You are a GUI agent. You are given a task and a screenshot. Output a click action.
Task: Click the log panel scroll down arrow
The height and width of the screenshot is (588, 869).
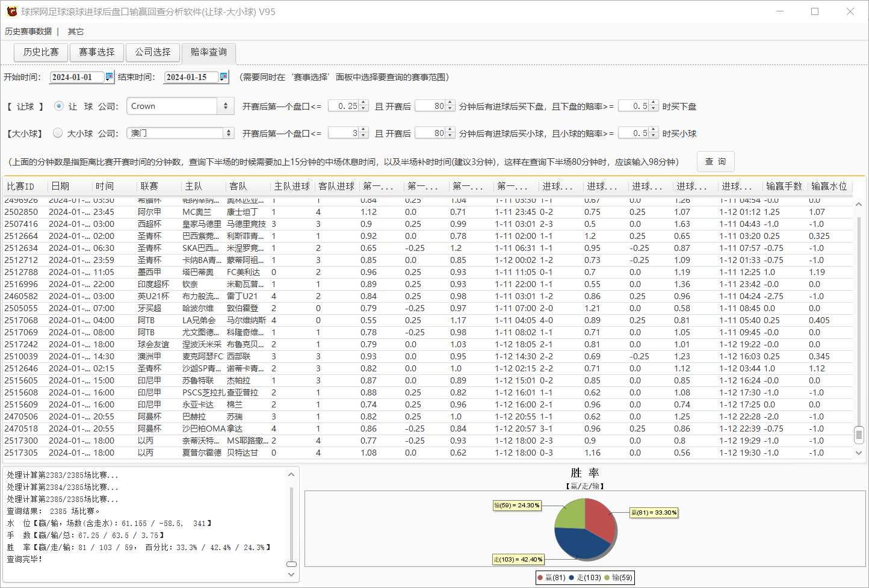(x=292, y=575)
